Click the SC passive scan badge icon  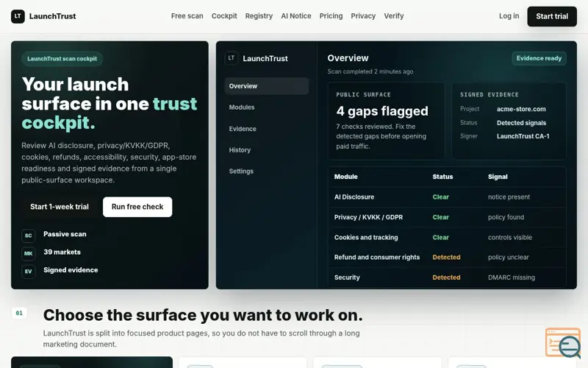pyautogui.click(x=28, y=236)
